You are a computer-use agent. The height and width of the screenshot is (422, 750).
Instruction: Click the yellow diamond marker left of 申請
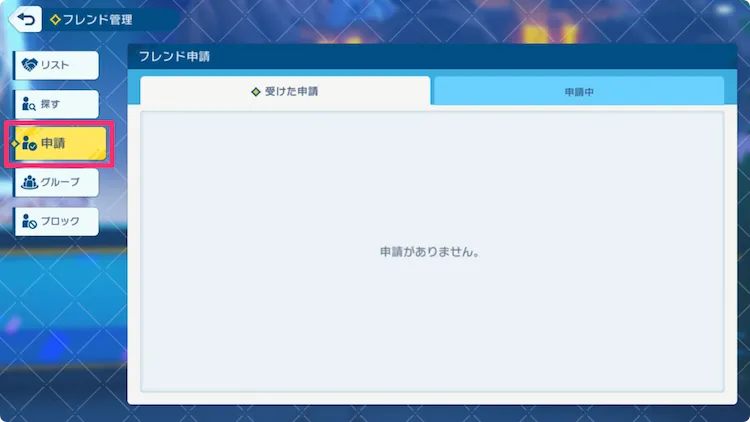point(13,144)
